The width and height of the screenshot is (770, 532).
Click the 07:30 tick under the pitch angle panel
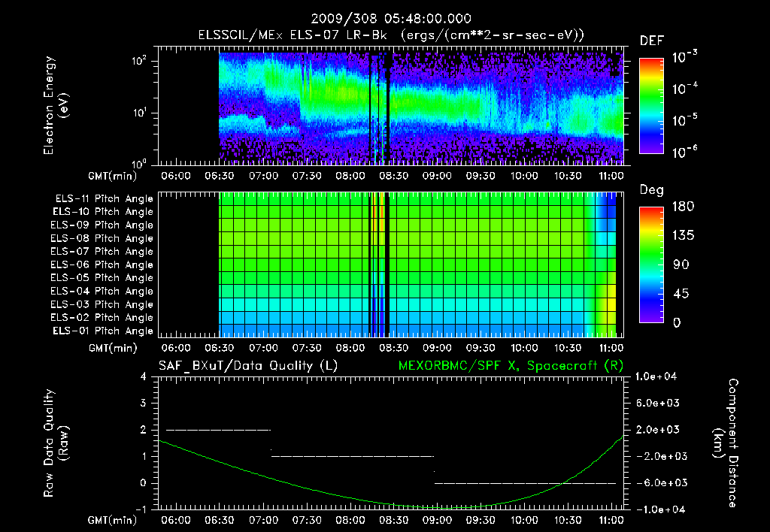307,349
